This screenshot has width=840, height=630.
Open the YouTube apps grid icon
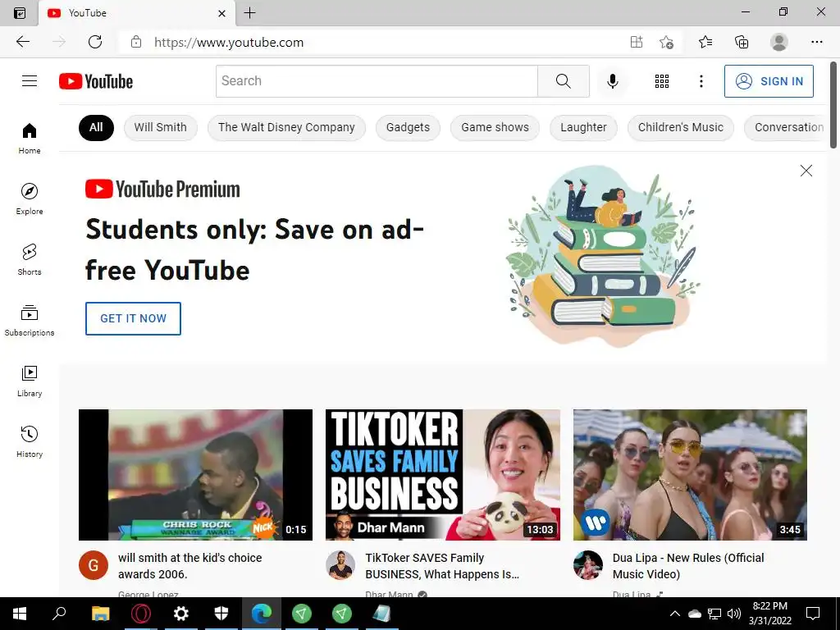tap(662, 81)
